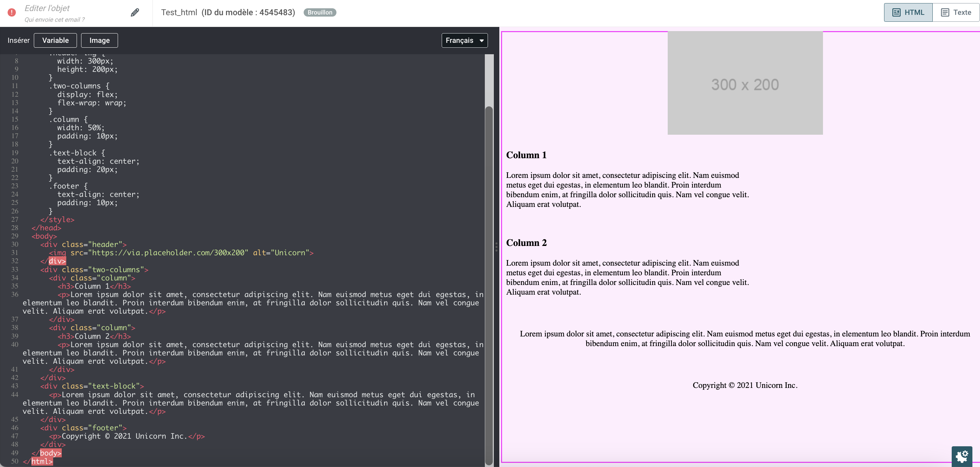Click the .text-block selector line
This screenshot has width=980, height=467.
[x=77, y=153]
